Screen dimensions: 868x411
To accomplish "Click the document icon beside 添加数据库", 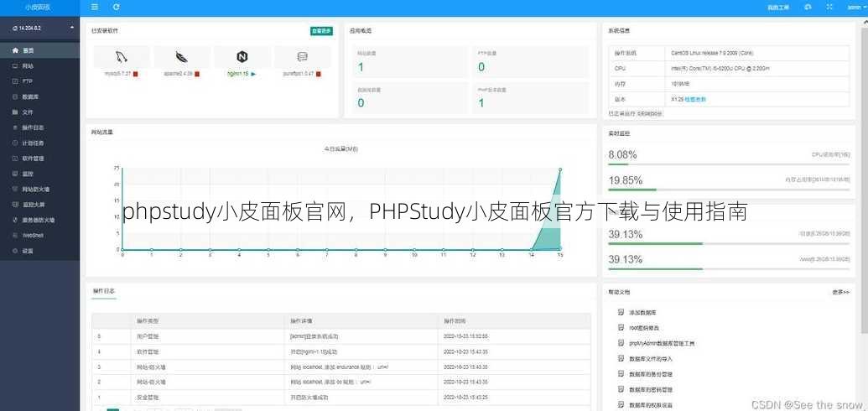I will [621, 312].
